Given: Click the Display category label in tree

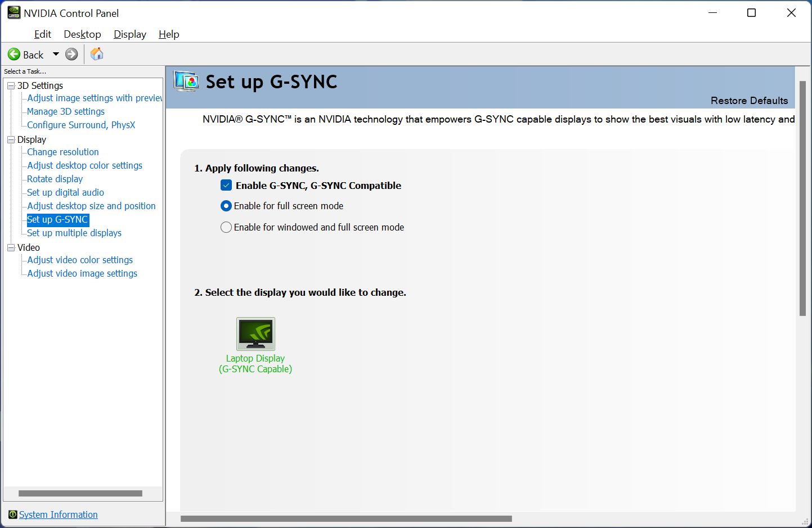Looking at the screenshot, I should tap(32, 139).
